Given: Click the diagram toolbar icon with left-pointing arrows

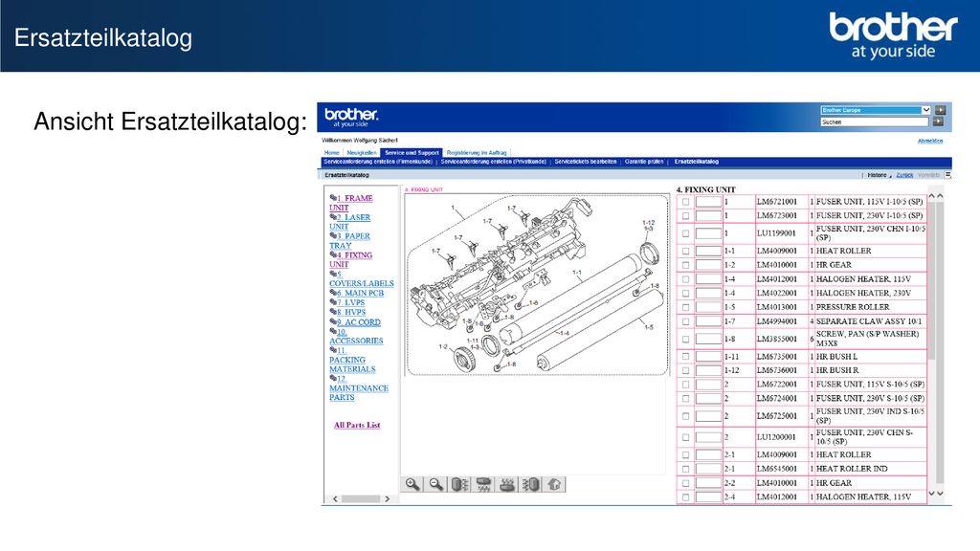Looking at the screenshot, I should click(x=530, y=485).
